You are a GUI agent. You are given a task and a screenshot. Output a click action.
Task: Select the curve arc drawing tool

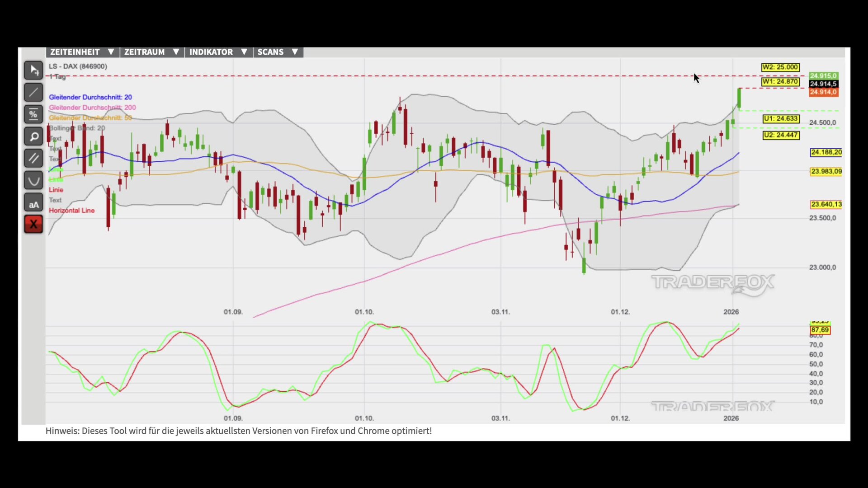[x=33, y=181]
